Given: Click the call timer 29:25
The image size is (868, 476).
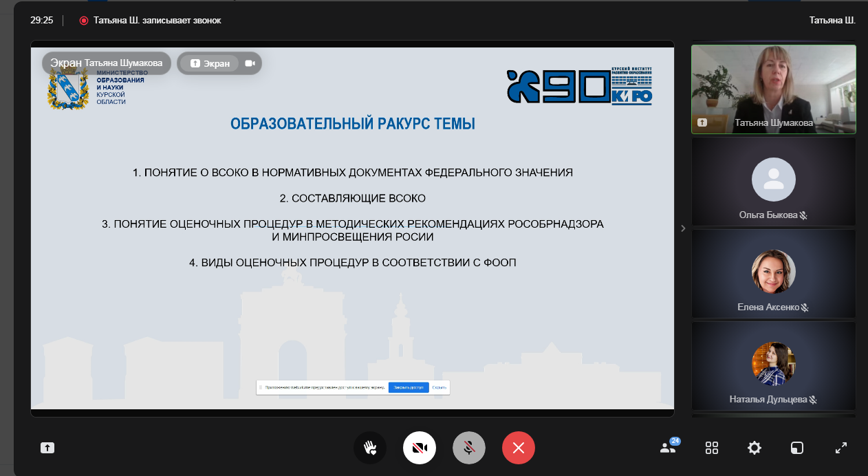Looking at the screenshot, I should coord(41,21).
